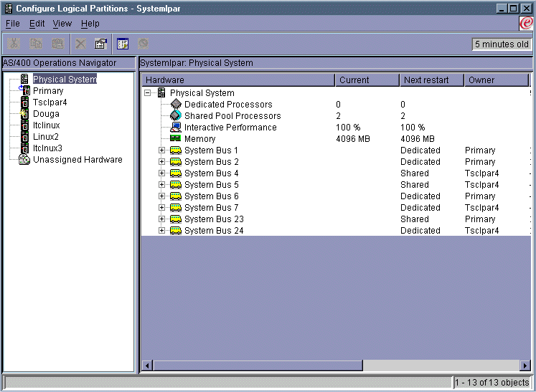
Task: Open the File menu
Action: pyautogui.click(x=13, y=24)
